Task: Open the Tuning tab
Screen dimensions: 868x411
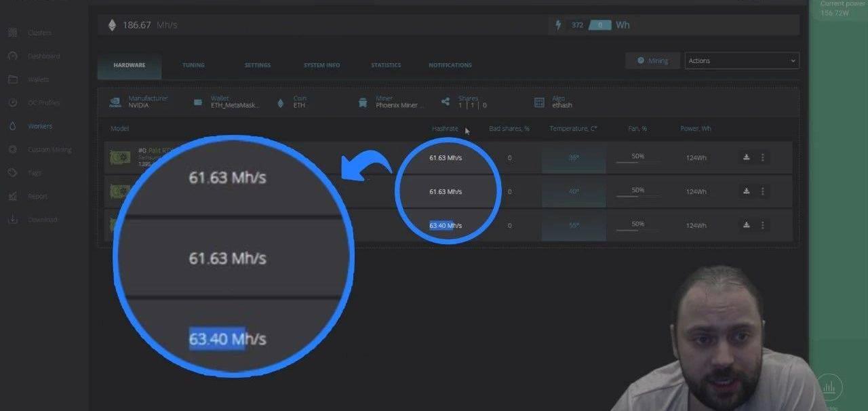Action: pyautogui.click(x=193, y=65)
